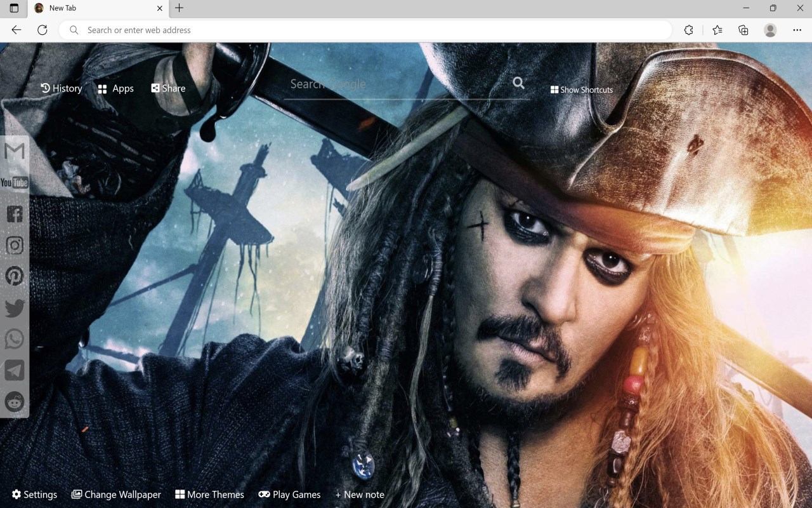812x508 pixels.
Task: Add a New note
Action: point(360,495)
